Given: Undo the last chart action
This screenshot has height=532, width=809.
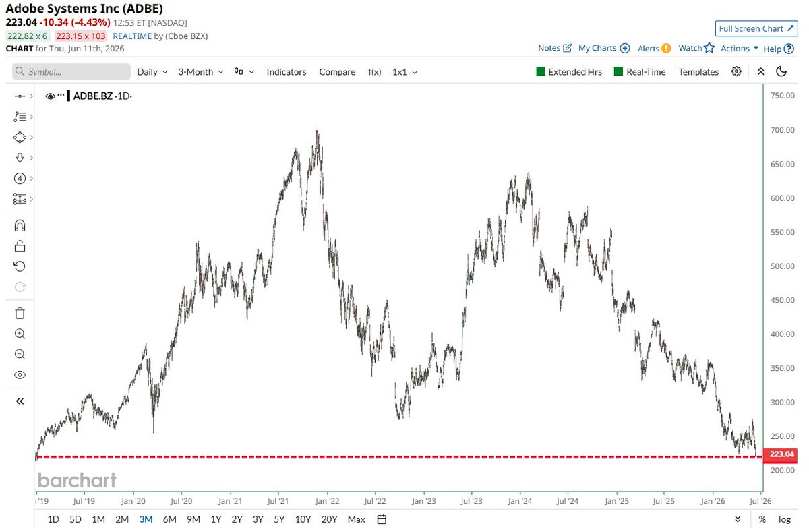Looking at the screenshot, I should [x=20, y=266].
